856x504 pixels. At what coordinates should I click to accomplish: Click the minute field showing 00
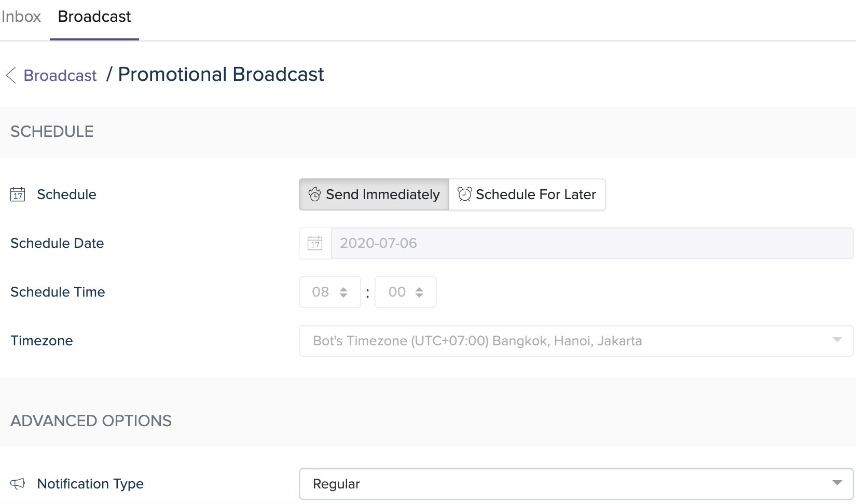tap(406, 292)
